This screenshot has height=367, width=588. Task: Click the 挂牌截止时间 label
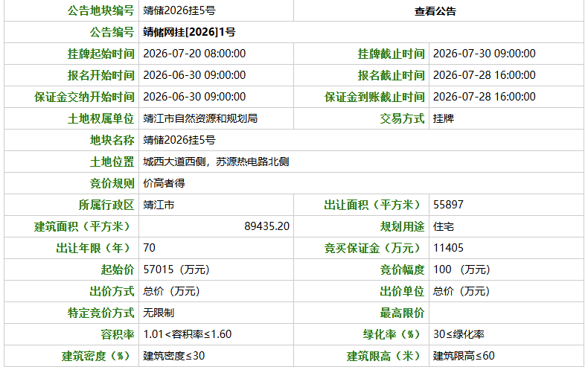tap(391, 54)
